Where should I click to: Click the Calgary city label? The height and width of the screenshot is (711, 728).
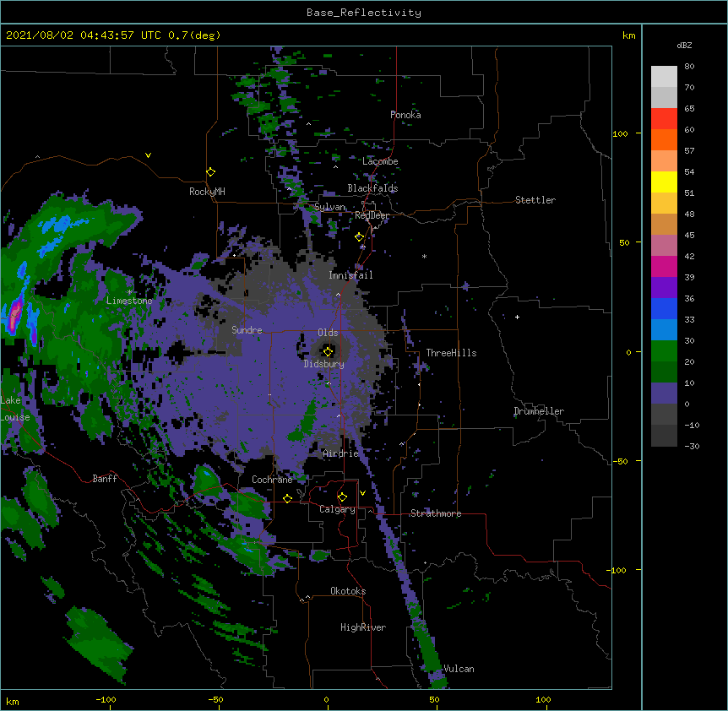[337, 509]
